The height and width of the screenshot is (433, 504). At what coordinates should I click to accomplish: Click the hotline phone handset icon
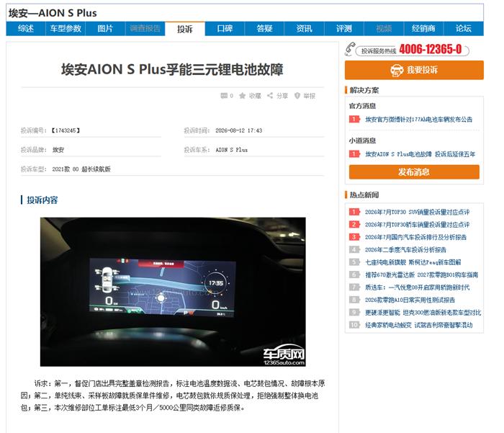pos(350,49)
